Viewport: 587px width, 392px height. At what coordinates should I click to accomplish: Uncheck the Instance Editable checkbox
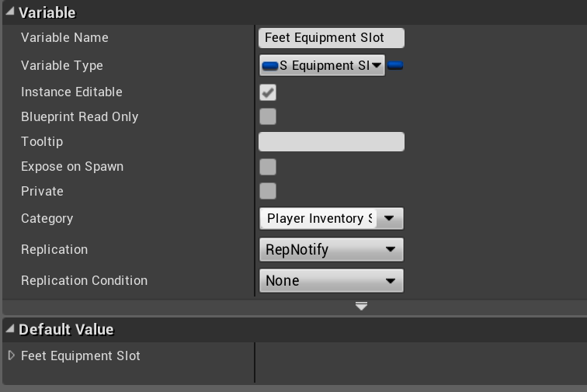268,92
